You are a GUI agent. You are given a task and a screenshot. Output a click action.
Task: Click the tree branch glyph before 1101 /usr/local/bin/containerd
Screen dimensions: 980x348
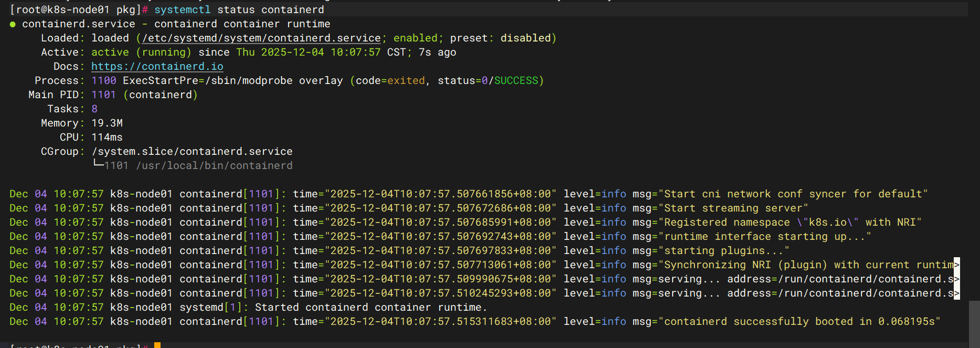point(98,164)
